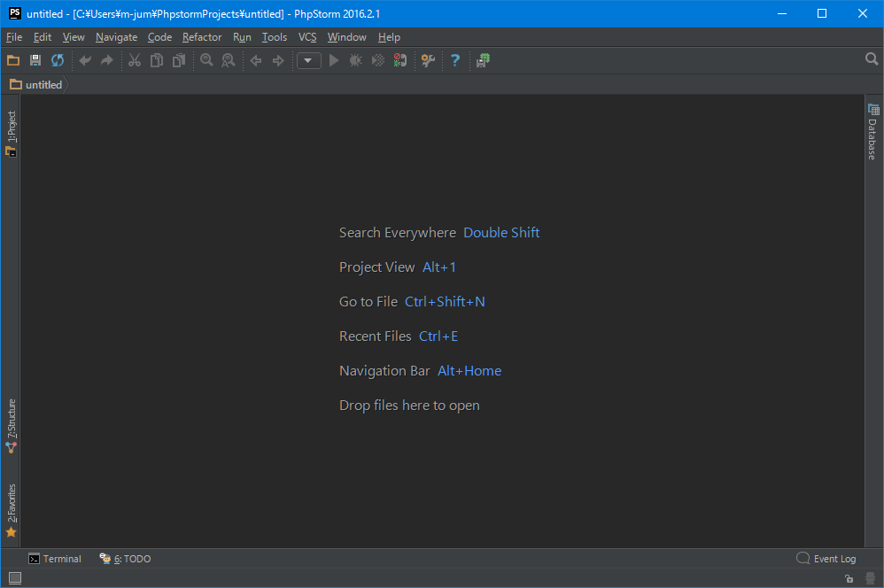Click the Save All disk icon

[x=35, y=60]
